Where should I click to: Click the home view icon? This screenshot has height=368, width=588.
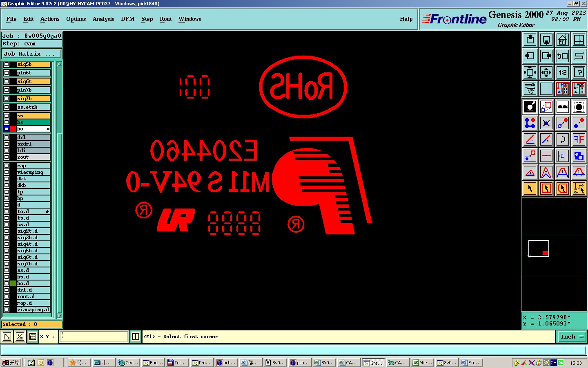tap(563, 40)
